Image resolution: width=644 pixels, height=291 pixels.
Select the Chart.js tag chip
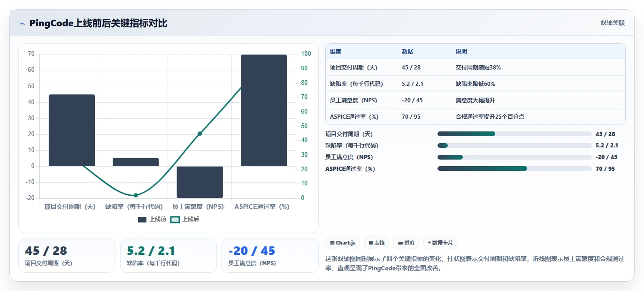pos(343,243)
